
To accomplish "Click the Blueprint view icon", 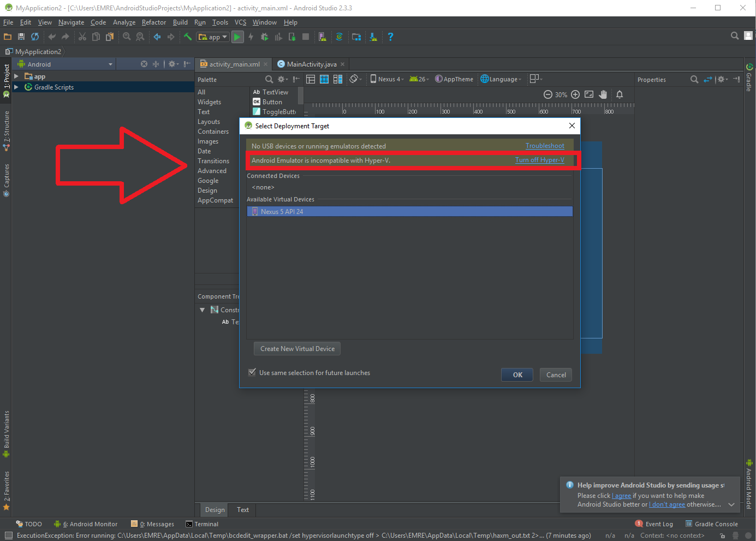I will (x=324, y=79).
